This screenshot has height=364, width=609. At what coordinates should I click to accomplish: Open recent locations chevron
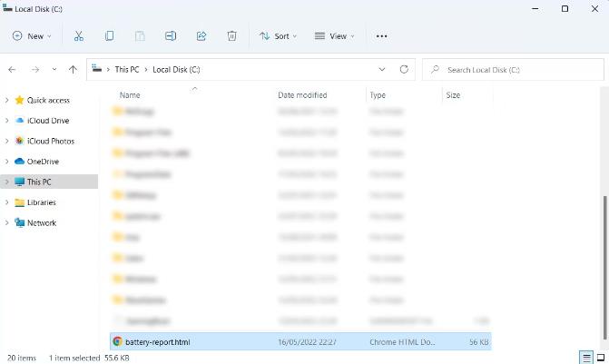tap(54, 69)
